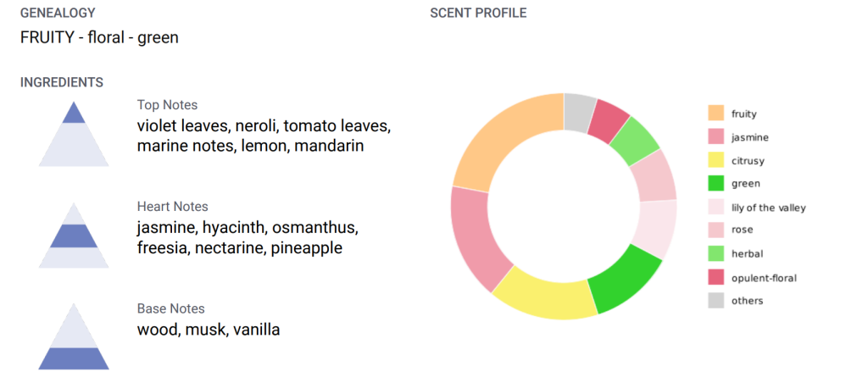Click the FRUITY - floral - green text

point(100,37)
